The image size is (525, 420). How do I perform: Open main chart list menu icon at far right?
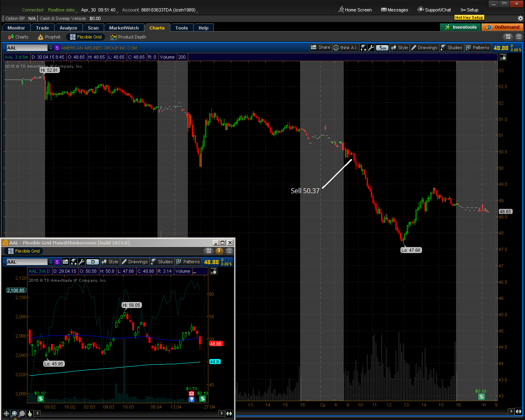click(x=518, y=37)
